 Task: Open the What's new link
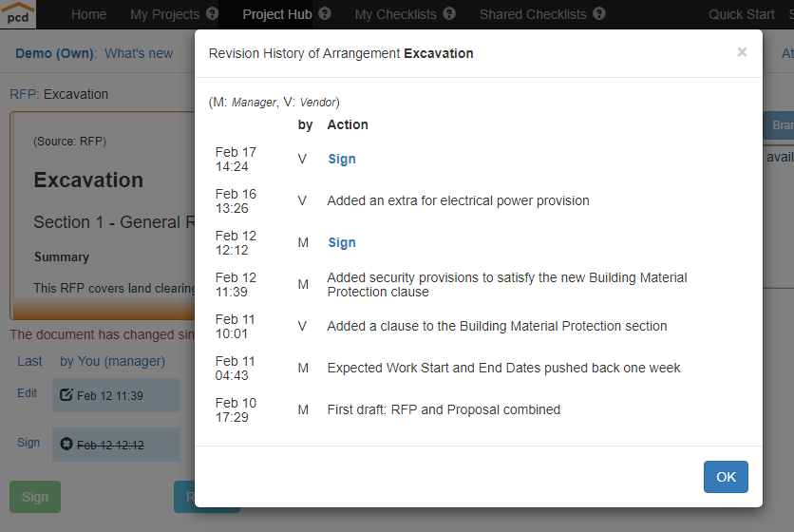point(139,53)
